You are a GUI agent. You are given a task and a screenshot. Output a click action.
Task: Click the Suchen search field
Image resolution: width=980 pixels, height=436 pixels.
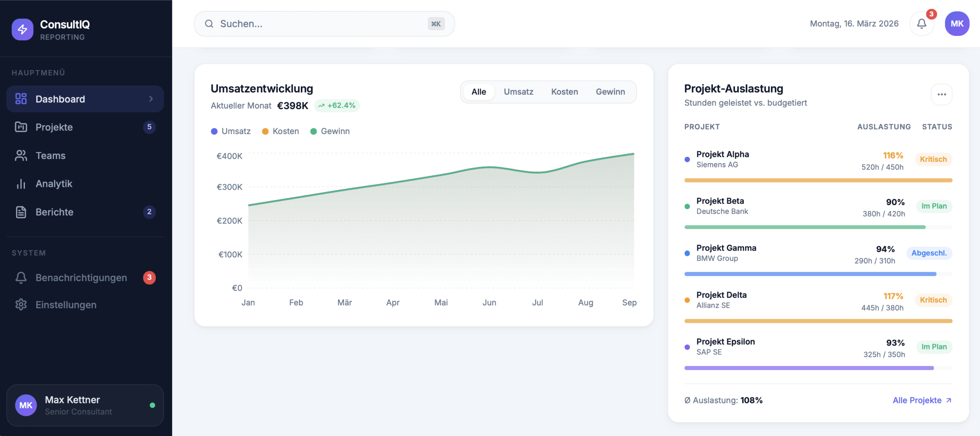pyautogui.click(x=324, y=24)
